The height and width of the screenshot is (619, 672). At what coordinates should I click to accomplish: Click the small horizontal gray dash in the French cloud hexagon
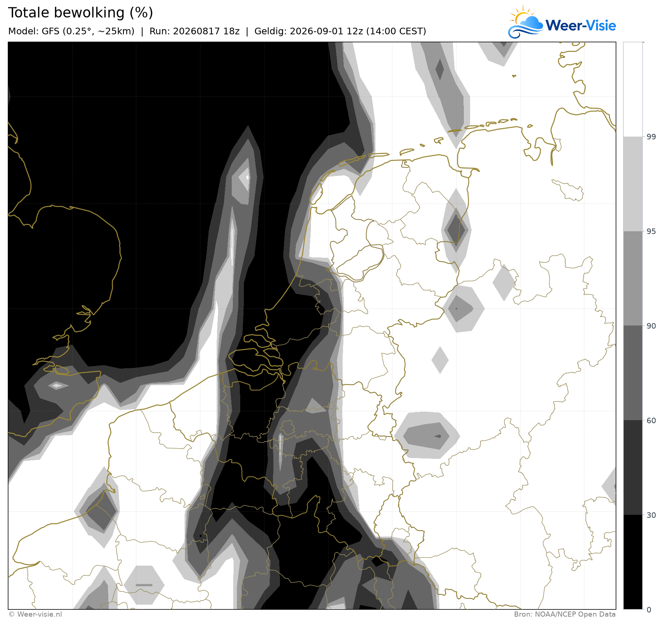pyautogui.click(x=144, y=585)
